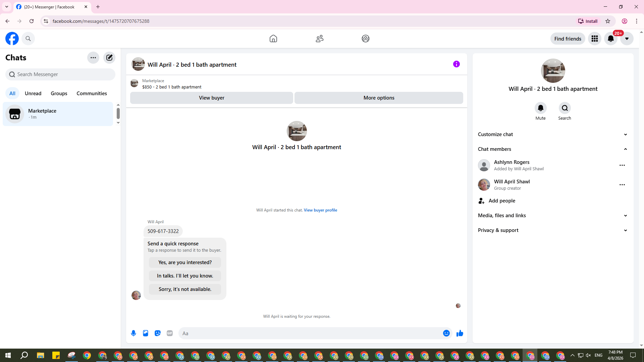
Task: Open View buyer profile link
Action: 320,210
